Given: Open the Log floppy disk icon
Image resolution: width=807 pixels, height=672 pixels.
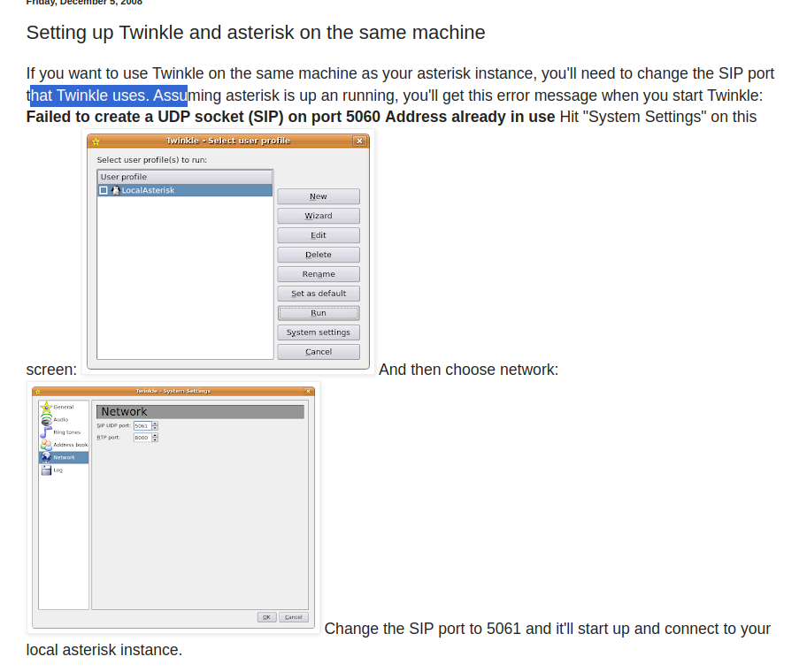Looking at the screenshot, I should pyautogui.click(x=46, y=470).
